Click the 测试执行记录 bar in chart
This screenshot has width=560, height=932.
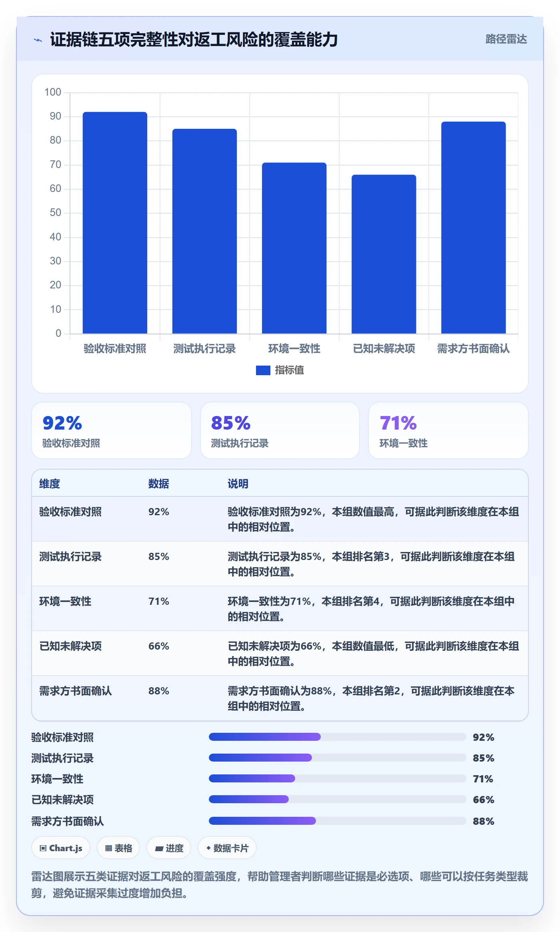tap(204, 231)
